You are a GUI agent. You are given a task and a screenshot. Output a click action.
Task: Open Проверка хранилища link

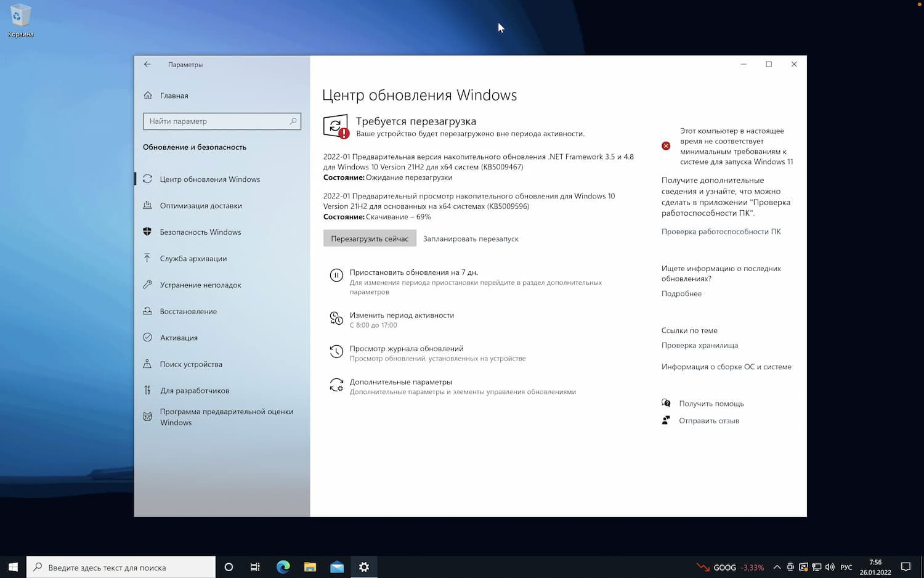click(x=700, y=345)
